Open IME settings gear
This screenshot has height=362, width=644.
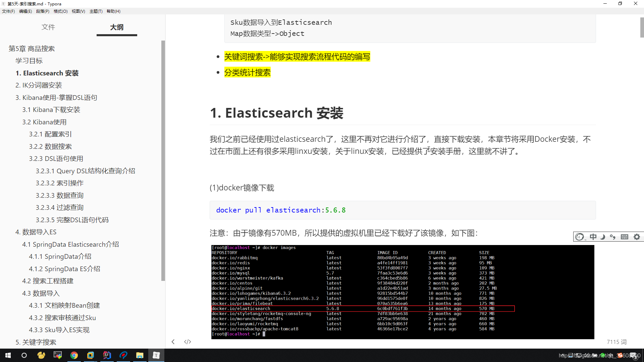(x=637, y=237)
